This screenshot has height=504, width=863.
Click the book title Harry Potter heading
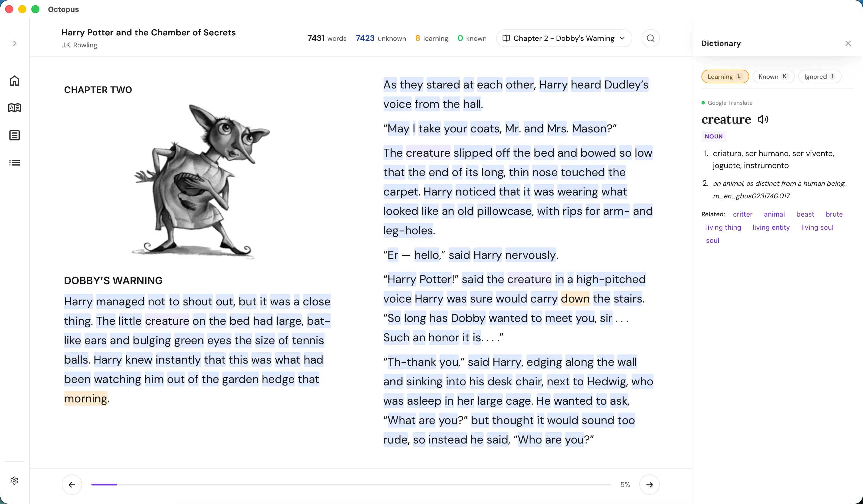[x=149, y=33]
